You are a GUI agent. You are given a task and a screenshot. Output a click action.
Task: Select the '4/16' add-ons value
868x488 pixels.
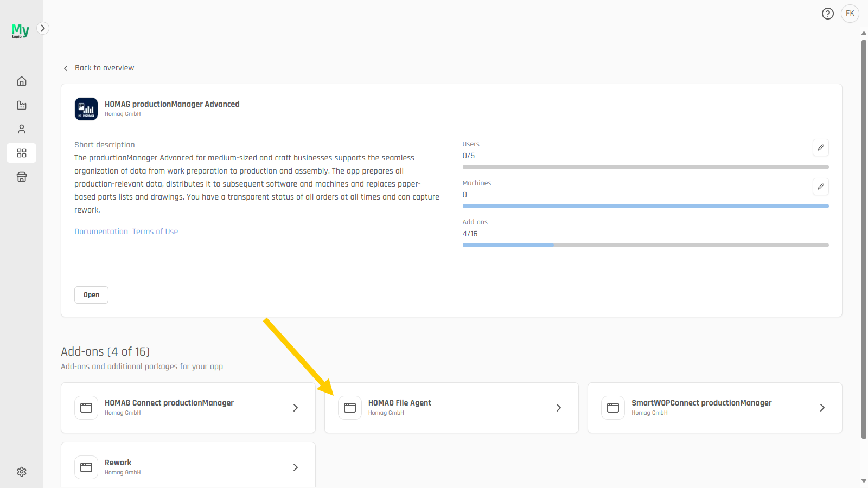(470, 234)
